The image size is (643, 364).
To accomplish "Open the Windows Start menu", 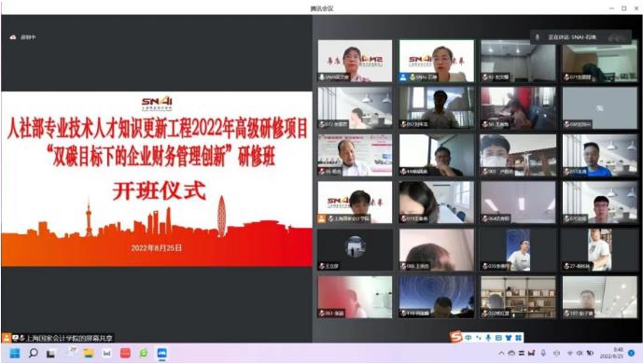I will pyautogui.click(x=15, y=354).
